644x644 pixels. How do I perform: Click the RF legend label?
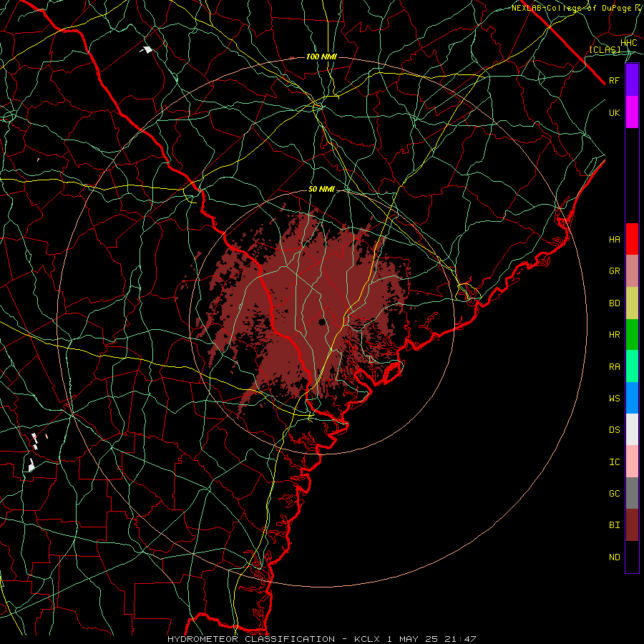click(x=615, y=80)
